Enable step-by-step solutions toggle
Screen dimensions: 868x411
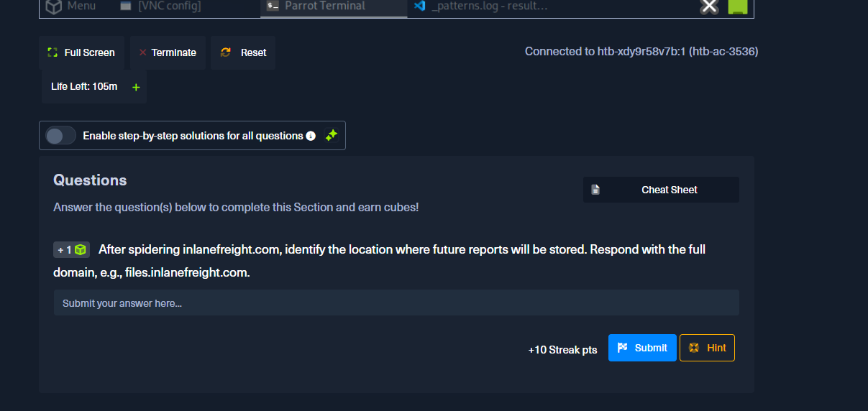tap(60, 136)
